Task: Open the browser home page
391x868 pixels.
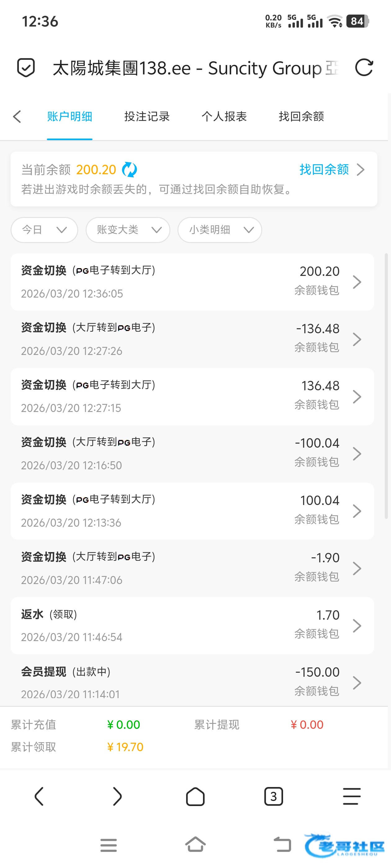Action: click(x=195, y=797)
